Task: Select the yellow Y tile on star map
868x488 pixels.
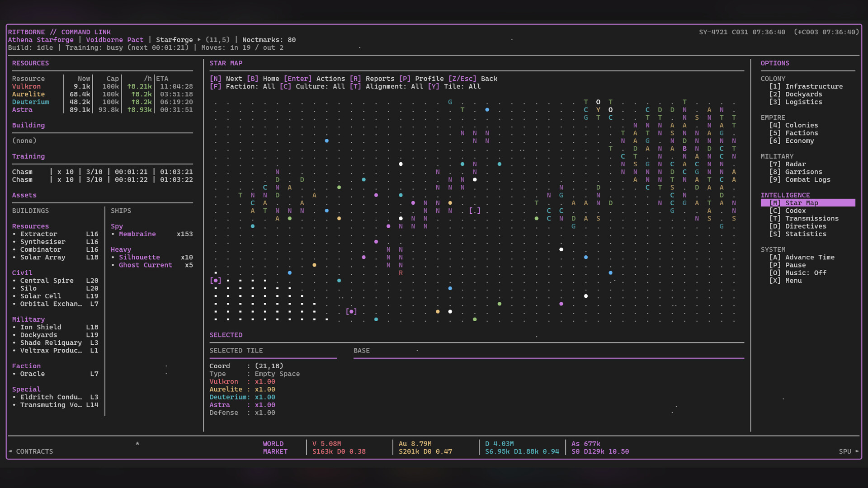Action: (x=598, y=110)
